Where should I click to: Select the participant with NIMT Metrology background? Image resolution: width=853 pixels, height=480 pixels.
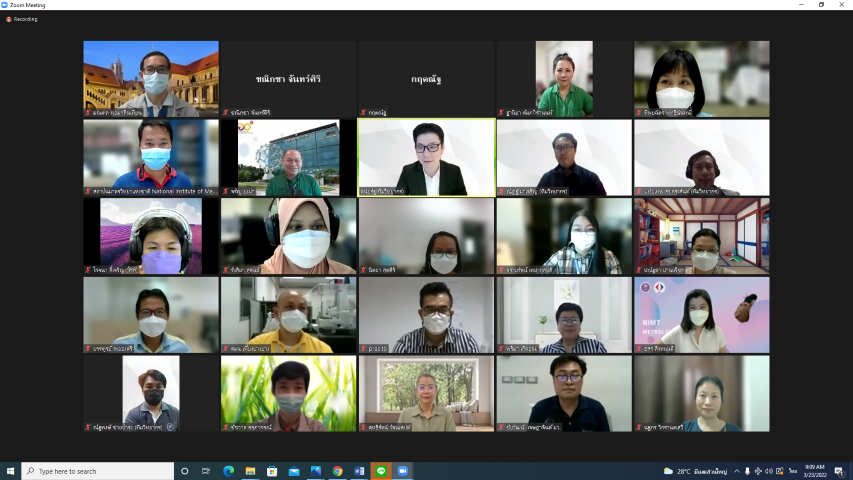tap(701, 315)
